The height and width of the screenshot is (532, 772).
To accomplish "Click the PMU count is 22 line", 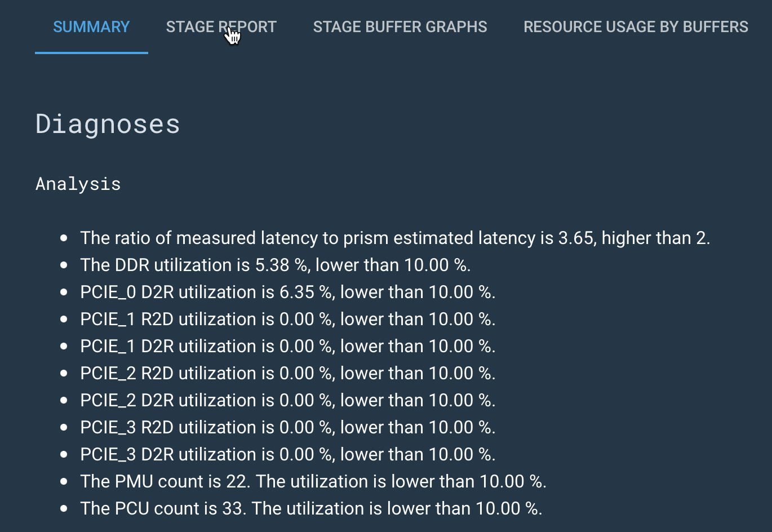I will 313,482.
